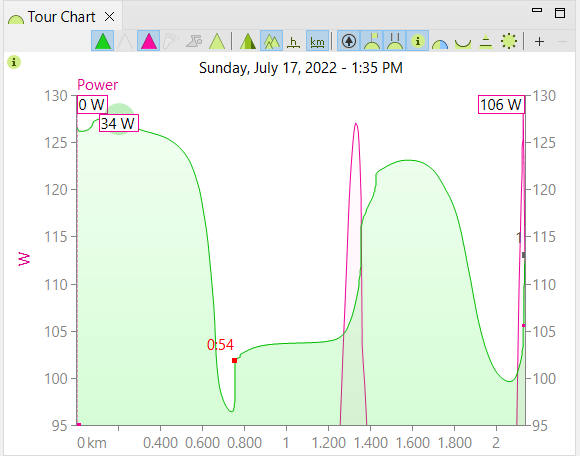The width and height of the screenshot is (580, 456).
Task: Close the Tour Chart tab
Action: point(109,17)
